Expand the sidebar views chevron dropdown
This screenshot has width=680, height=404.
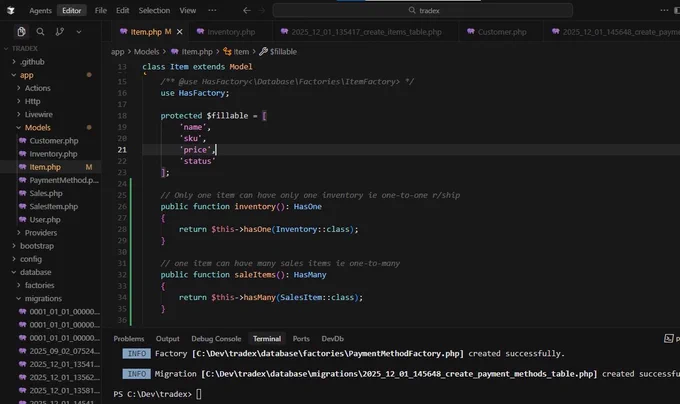(x=78, y=32)
